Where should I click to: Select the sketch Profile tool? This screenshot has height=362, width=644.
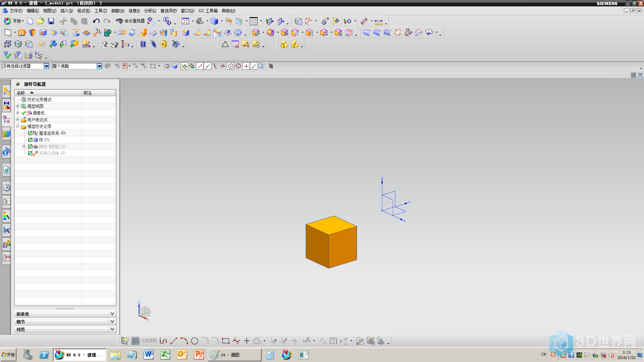[x=163, y=341]
